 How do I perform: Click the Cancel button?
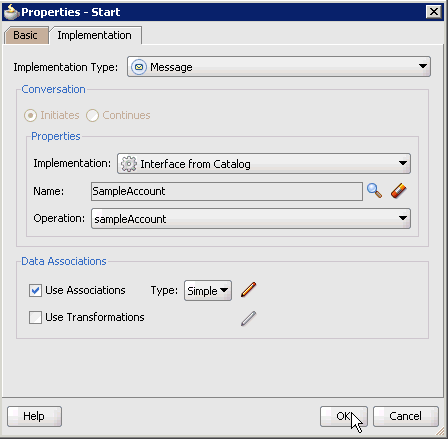pyautogui.click(x=406, y=416)
